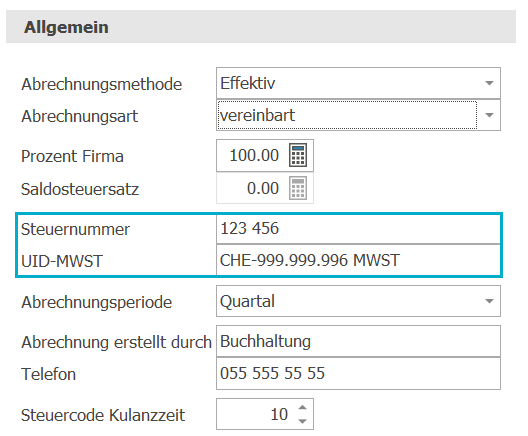
Task: Click the Steuercode Kulanzzeit label
Action: (x=103, y=415)
